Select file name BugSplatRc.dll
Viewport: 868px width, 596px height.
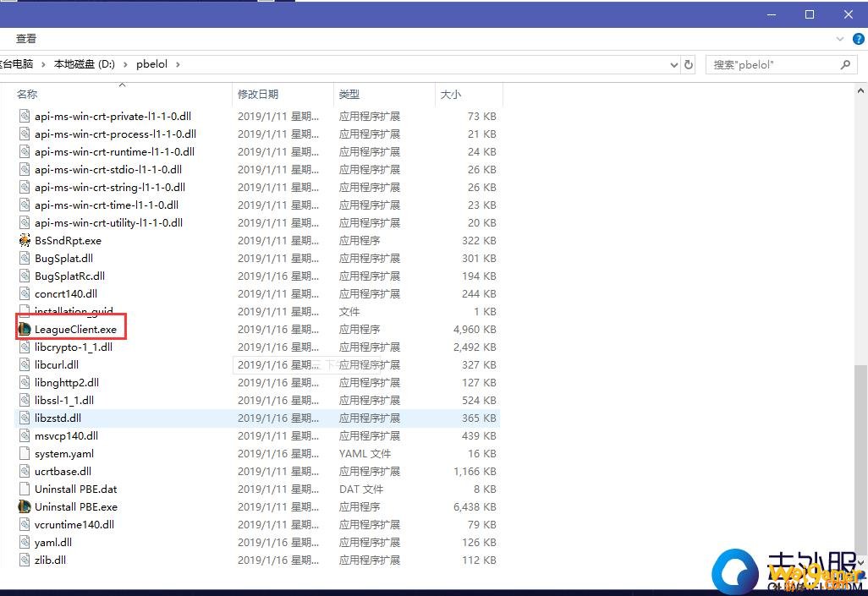tap(69, 276)
